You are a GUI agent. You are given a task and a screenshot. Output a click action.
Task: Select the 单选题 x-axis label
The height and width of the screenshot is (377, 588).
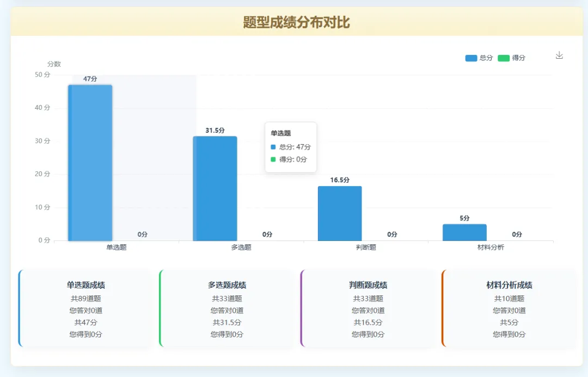(117, 248)
